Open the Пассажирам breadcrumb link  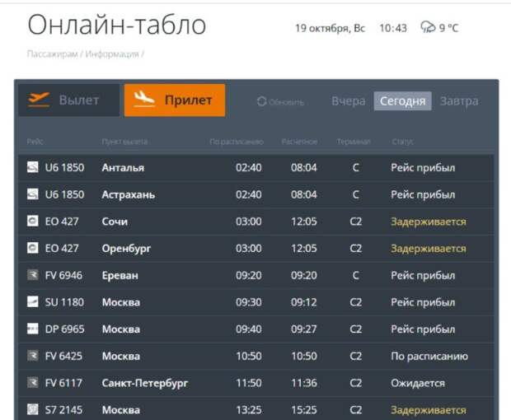53,54
